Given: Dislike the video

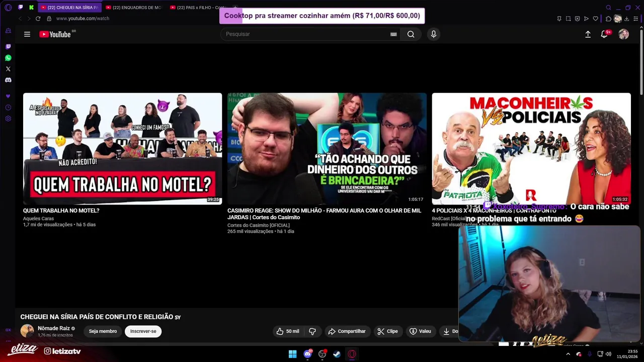Looking at the screenshot, I should pyautogui.click(x=312, y=331).
